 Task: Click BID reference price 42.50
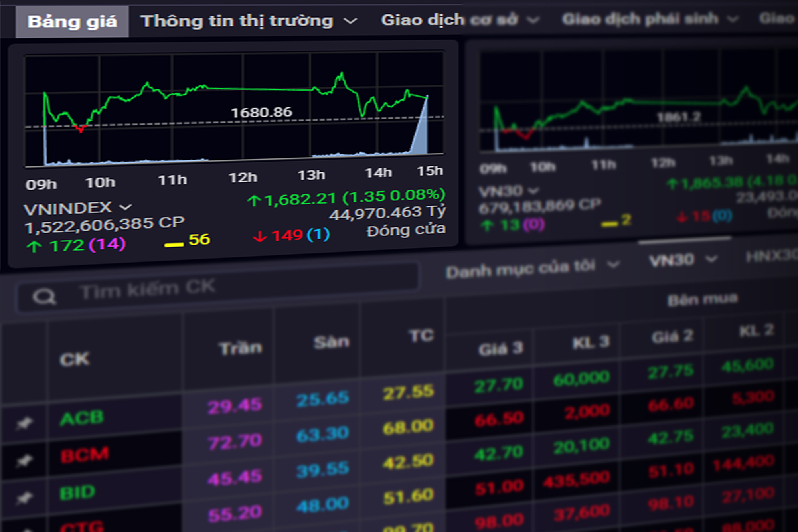pos(408,462)
